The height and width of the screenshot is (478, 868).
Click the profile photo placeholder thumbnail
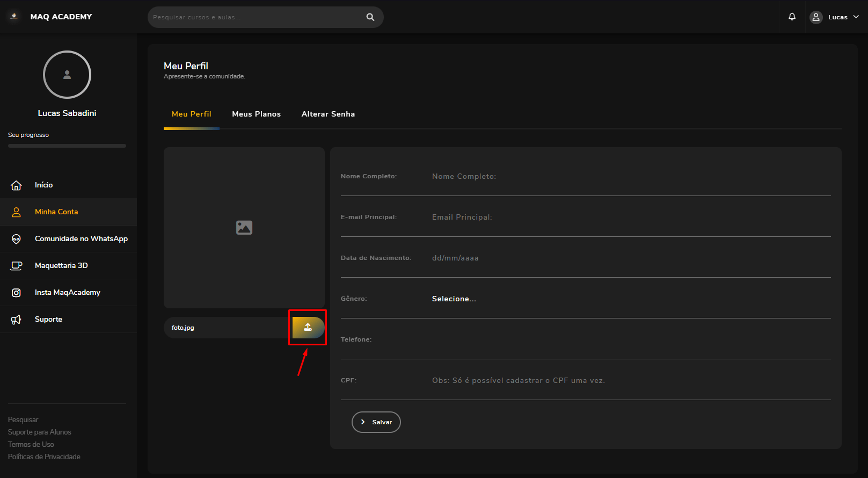click(244, 228)
